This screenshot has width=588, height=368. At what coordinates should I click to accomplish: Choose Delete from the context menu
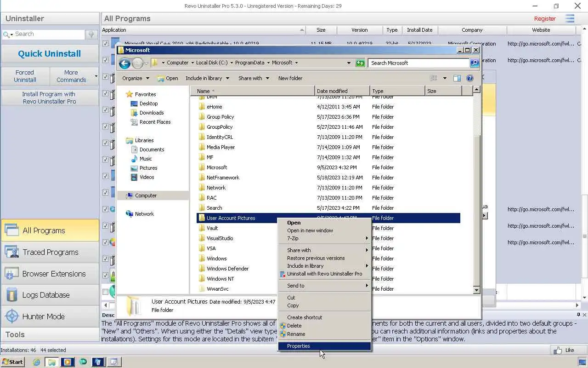click(x=324, y=326)
